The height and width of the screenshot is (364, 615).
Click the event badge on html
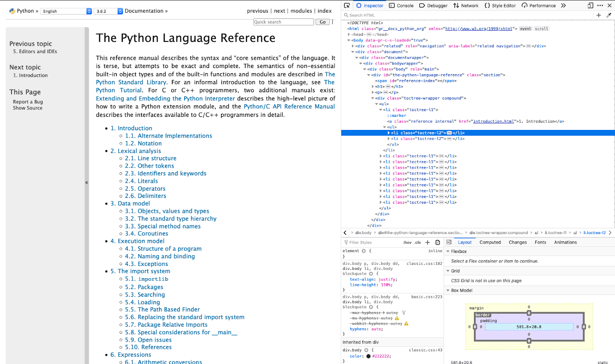click(x=525, y=29)
